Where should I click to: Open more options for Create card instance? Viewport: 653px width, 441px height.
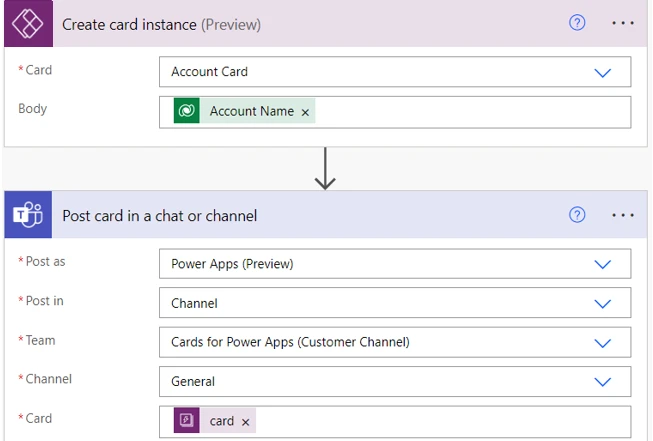(x=623, y=23)
